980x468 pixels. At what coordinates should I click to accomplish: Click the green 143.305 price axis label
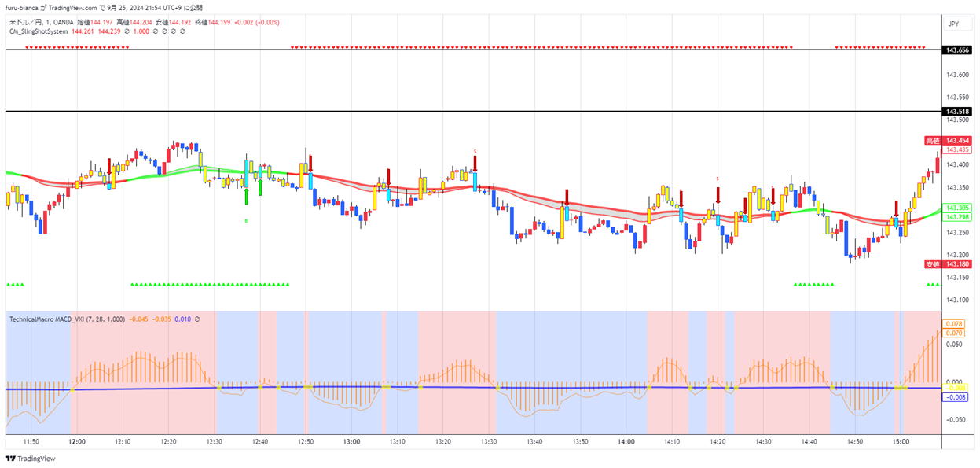956,208
